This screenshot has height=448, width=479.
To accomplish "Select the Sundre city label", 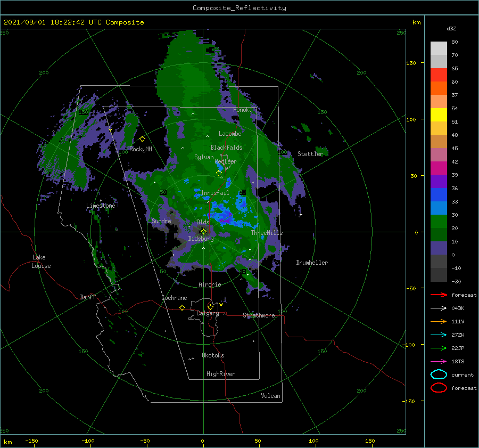I will pos(161,221).
